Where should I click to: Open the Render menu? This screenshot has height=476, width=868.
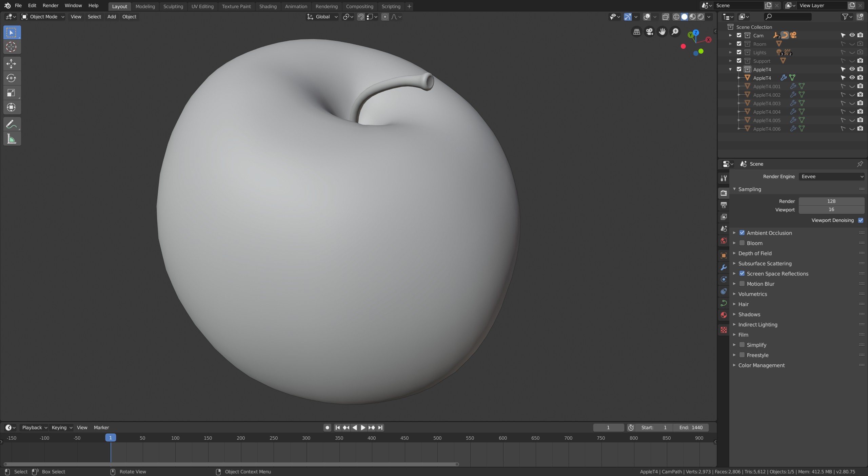(x=50, y=5)
